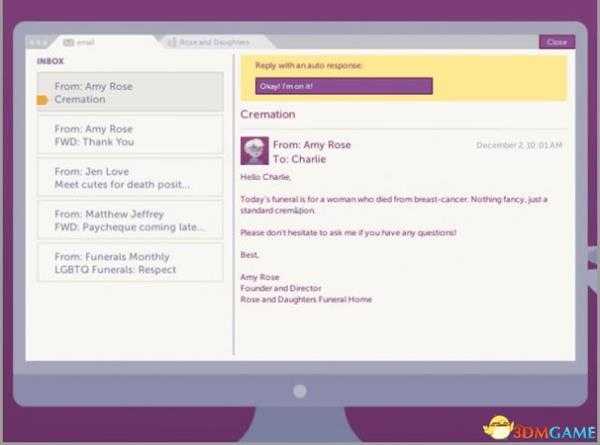Click the envelope icon on email tab

(x=68, y=42)
